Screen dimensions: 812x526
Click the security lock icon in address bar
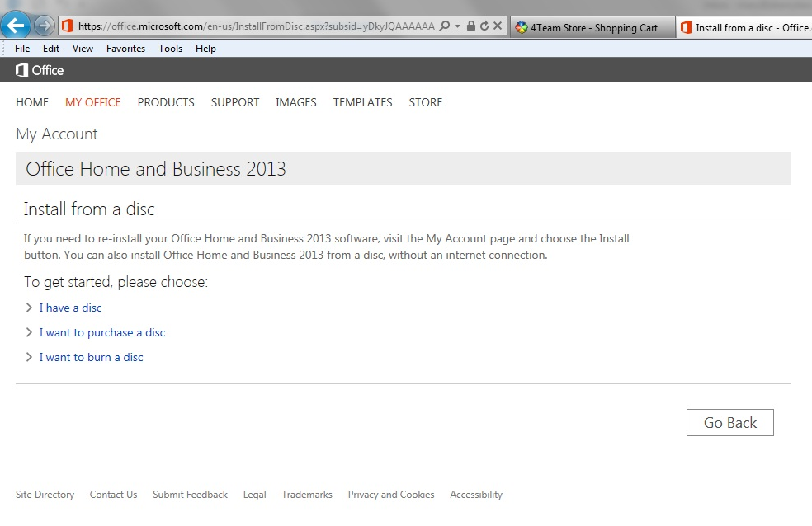470,26
